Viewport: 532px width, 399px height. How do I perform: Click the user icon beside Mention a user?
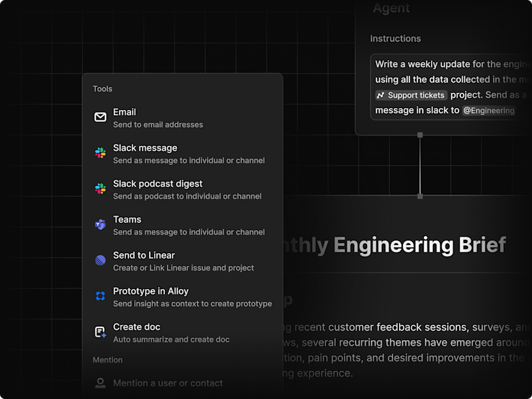(100, 383)
